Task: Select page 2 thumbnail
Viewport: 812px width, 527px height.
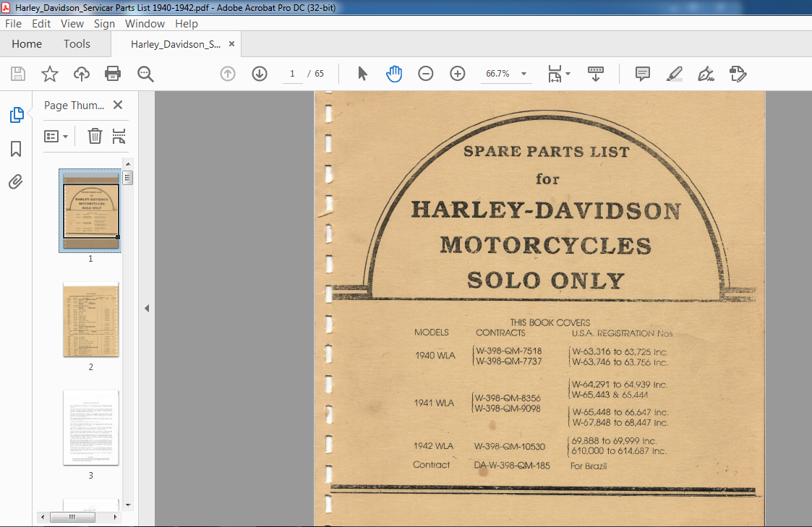Action: (x=90, y=320)
